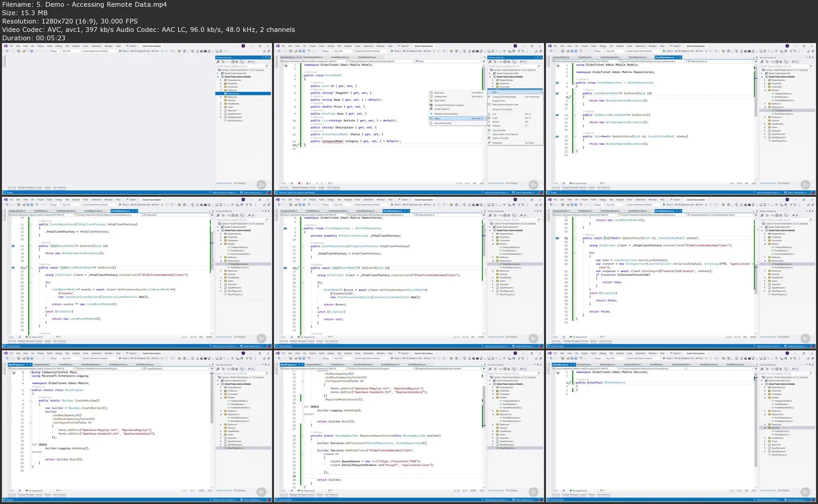Click Visual Studio logo in the RegisterRepositories frame

point(278,353)
